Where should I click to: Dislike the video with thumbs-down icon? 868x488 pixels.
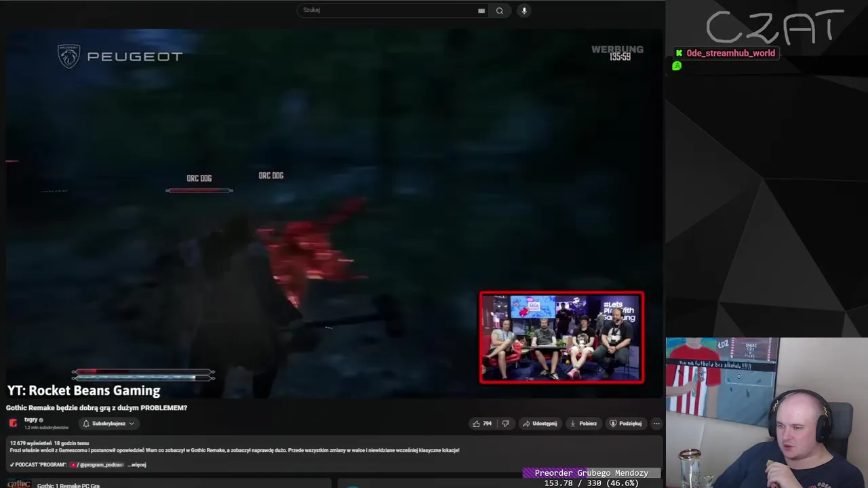tap(505, 424)
